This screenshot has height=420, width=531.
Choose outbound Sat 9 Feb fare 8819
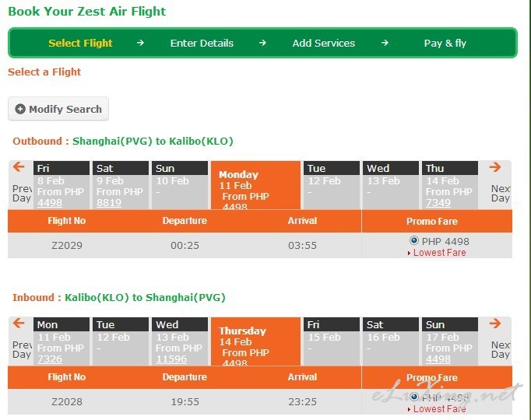tap(109, 203)
